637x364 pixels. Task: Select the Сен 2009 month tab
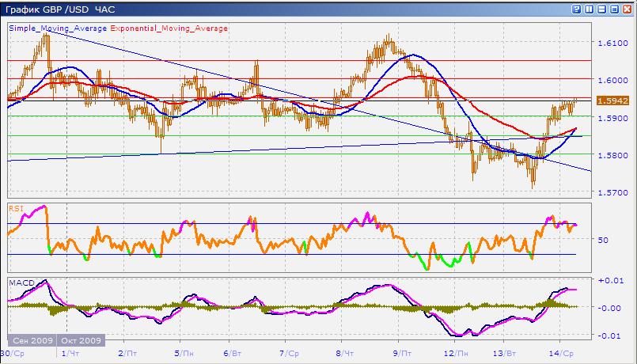(x=32, y=340)
